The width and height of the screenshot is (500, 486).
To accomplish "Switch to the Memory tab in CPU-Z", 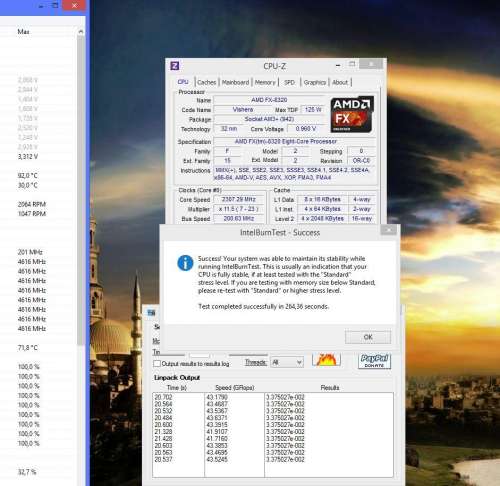I will (265, 82).
